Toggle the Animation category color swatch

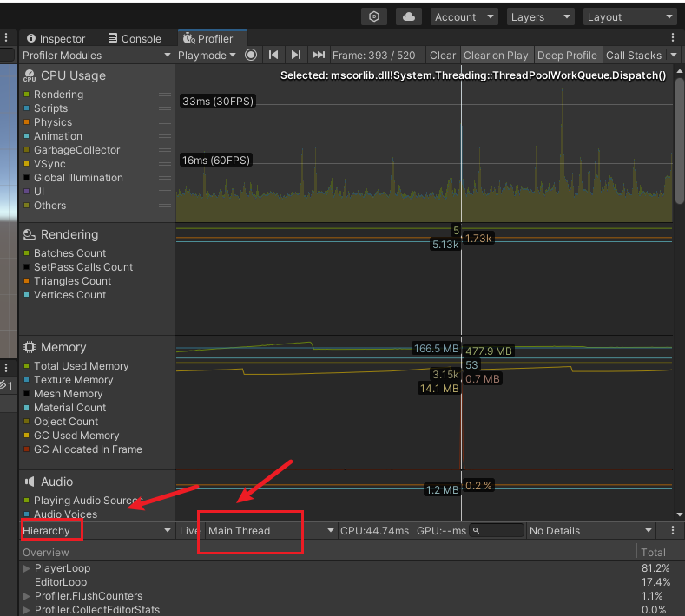pyautogui.click(x=27, y=135)
